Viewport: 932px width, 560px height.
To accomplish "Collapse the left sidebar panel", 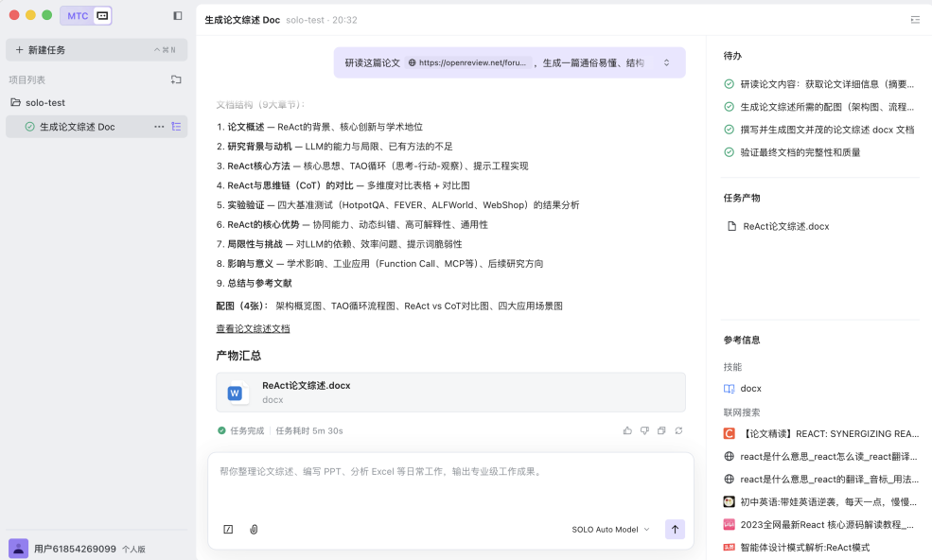I will [x=178, y=16].
